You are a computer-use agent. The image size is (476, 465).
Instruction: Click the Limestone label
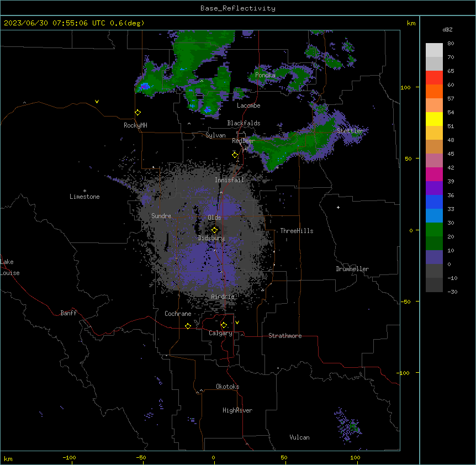tap(84, 197)
